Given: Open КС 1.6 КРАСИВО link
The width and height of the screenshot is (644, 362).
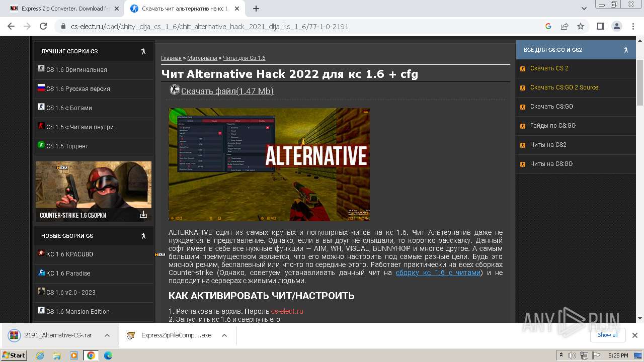Looking at the screenshot, I should click(69, 254).
